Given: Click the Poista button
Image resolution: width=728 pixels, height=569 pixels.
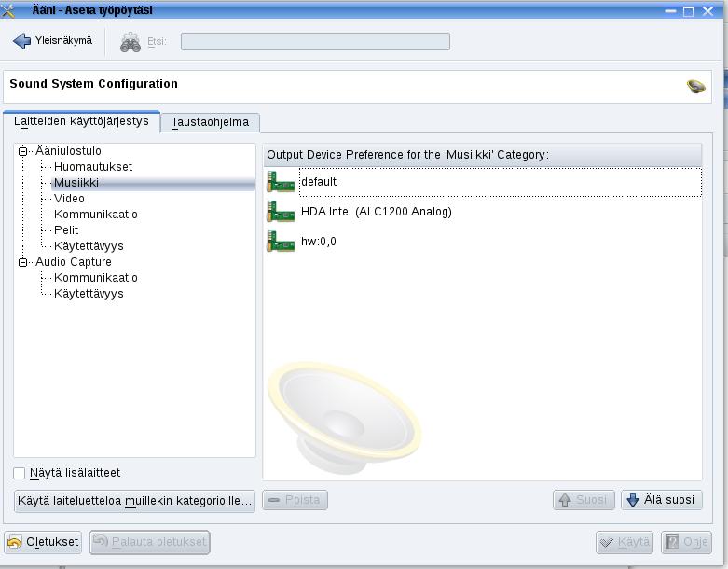Looking at the screenshot, I should coord(295,500).
